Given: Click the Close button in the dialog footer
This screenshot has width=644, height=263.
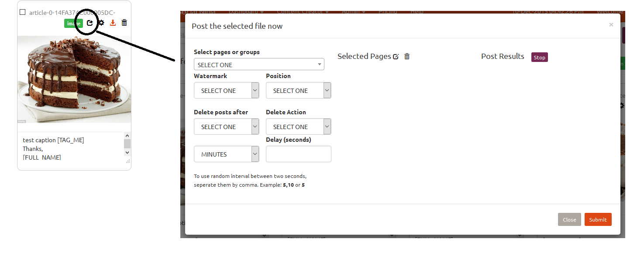Looking at the screenshot, I should point(569,219).
